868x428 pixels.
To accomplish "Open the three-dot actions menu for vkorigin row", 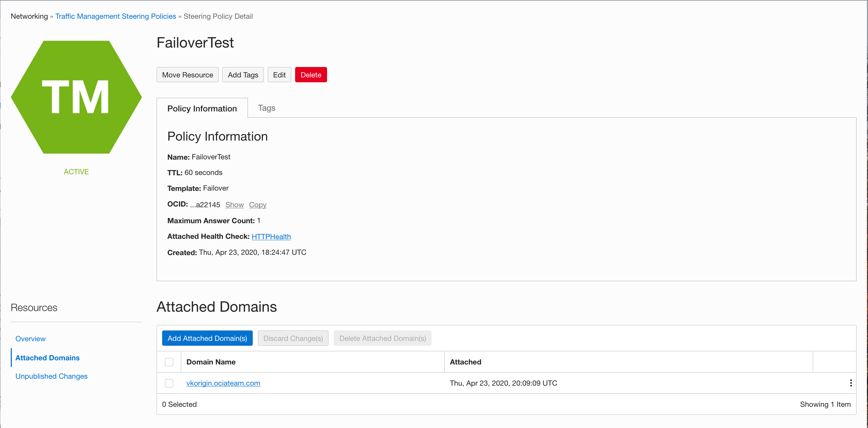I will point(851,383).
